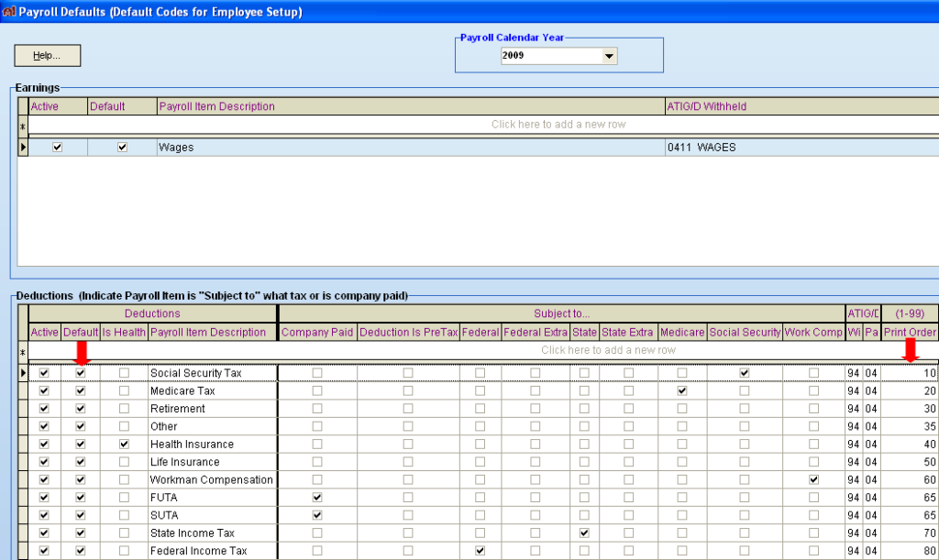Toggle Active checkbox for Wages earning
This screenshot has width=939, height=560.
click(x=57, y=147)
